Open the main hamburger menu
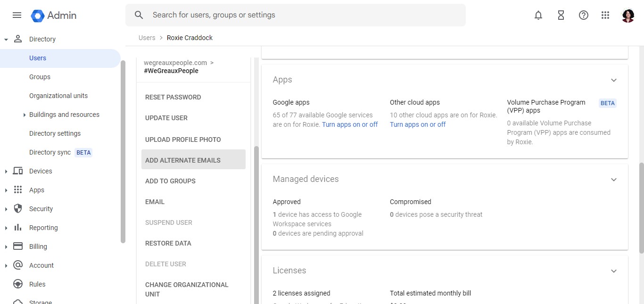644x304 pixels. click(x=17, y=15)
